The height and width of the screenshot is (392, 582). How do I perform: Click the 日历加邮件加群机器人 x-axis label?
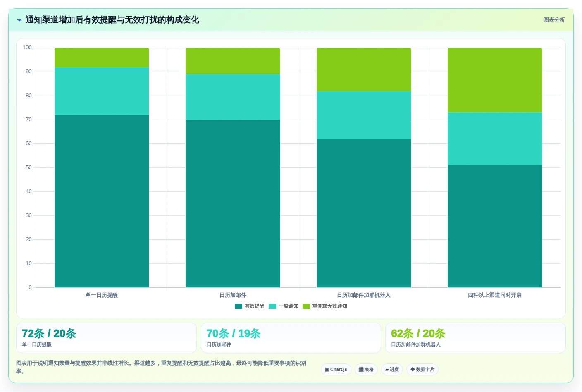[x=364, y=295]
